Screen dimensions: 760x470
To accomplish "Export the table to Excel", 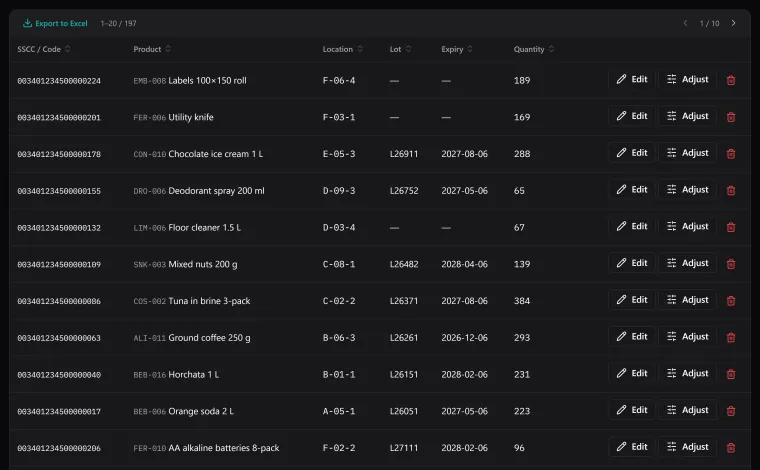I will pos(55,23).
